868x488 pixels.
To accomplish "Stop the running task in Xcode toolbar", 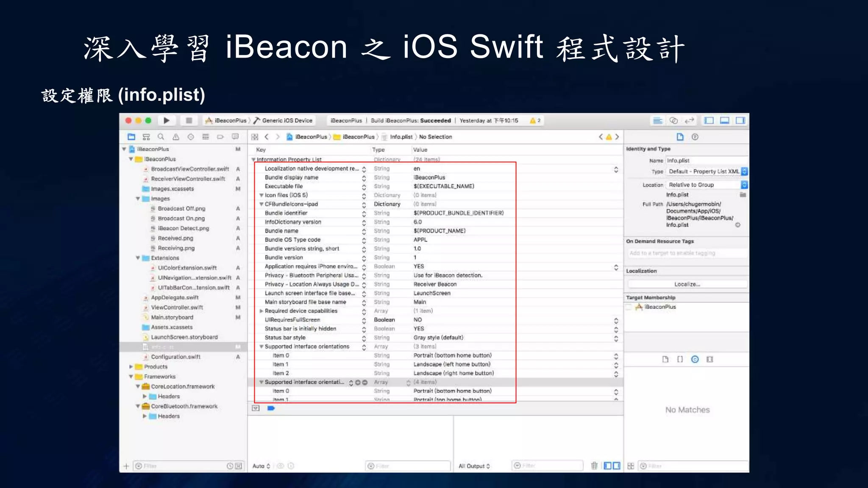I will (189, 121).
